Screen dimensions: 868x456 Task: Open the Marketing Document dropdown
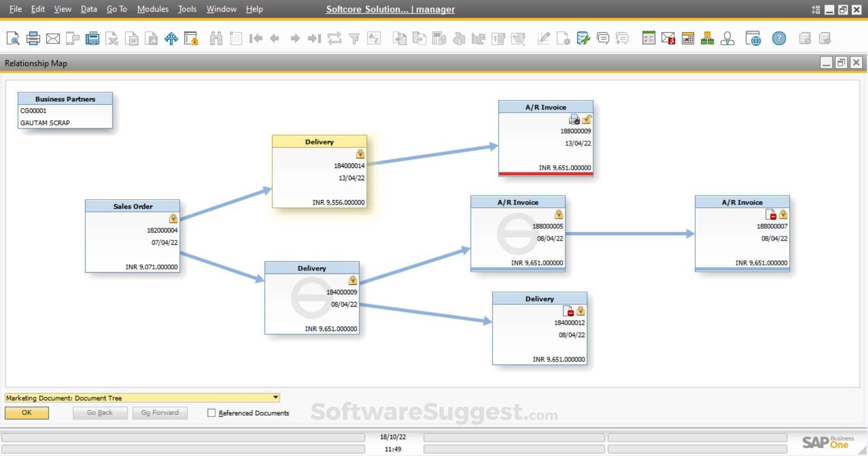pyautogui.click(x=275, y=398)
